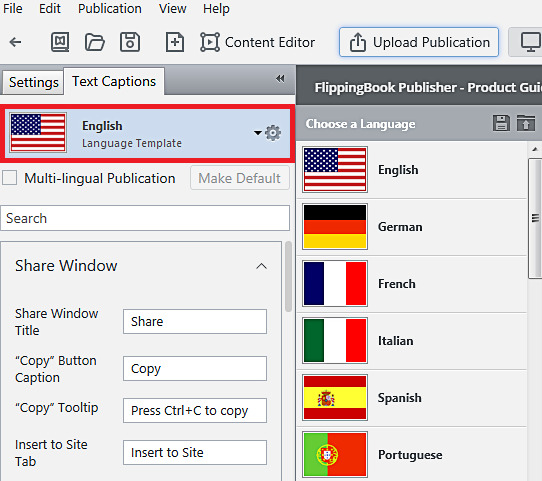542x481 pixels.
Task: Choose the French language
Action: [x=412, y=284]
